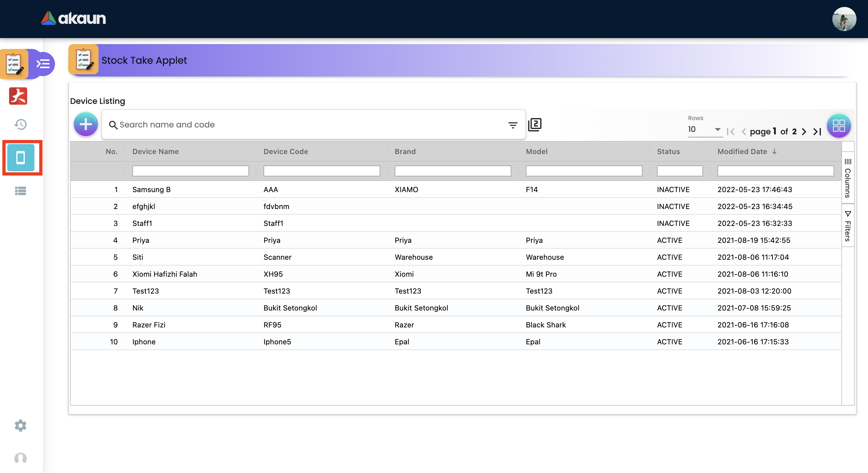Click the multi-page copy icon beside search
Viewport: 868px width, 473px height.
click(x=535, y=124)
